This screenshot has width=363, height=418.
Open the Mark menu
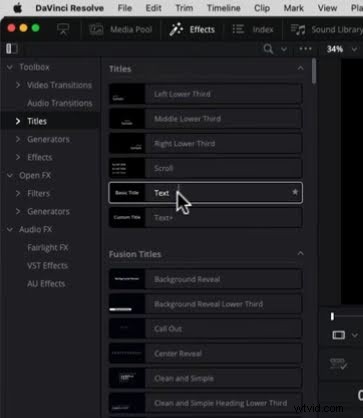click(x=294, y=8)
